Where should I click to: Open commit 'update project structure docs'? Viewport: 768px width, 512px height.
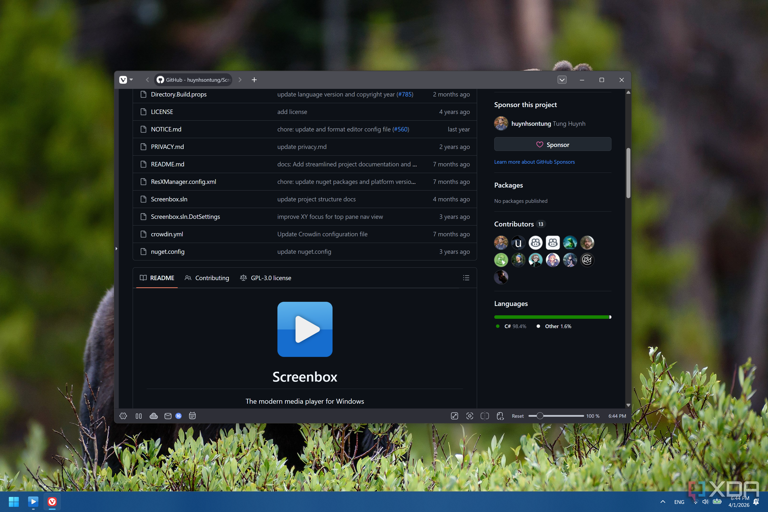point(316,199)
